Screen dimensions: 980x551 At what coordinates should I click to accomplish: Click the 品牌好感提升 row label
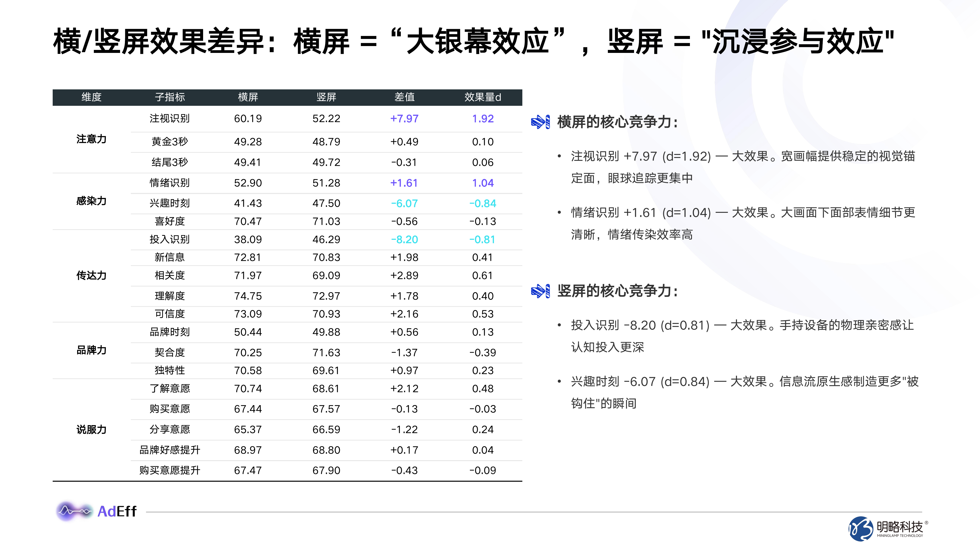click(170, 450)
